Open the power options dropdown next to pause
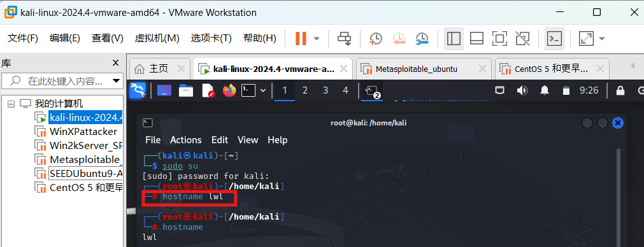The image size is (644, 247). tap(316, 39)
